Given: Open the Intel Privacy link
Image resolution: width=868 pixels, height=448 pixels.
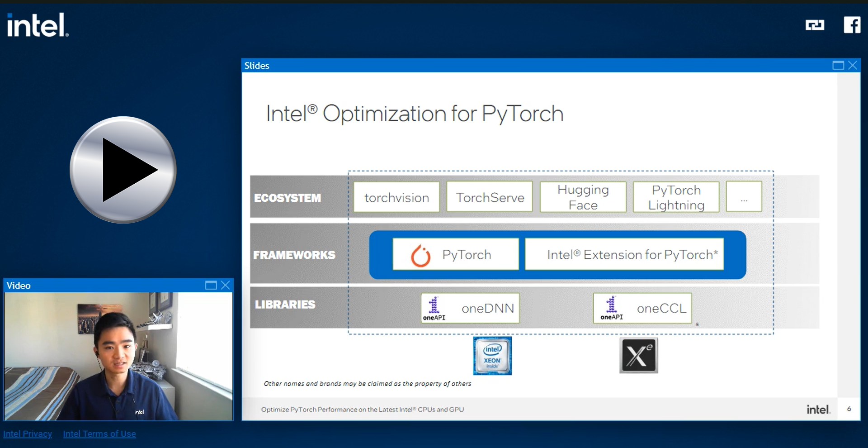Looking at the screenshot, I should [28, 434].
